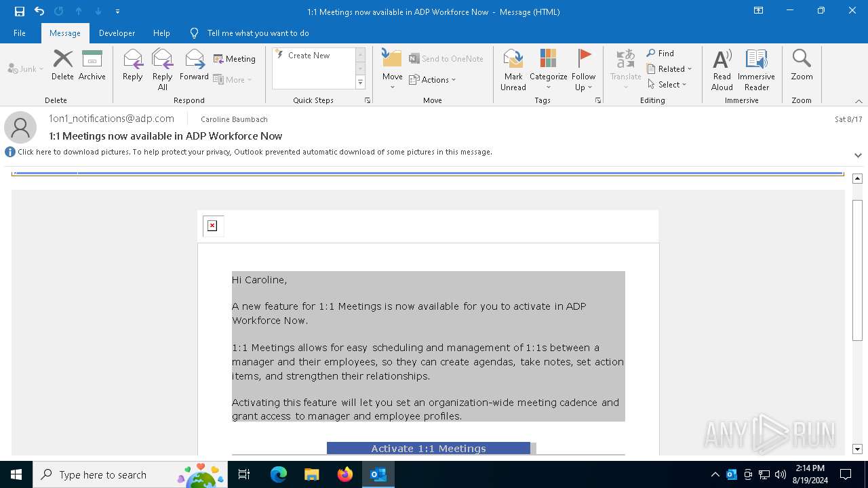Click recipient Caroline Baumbach
The width and height of the screenshot is (868, 488).
[234, 119]
